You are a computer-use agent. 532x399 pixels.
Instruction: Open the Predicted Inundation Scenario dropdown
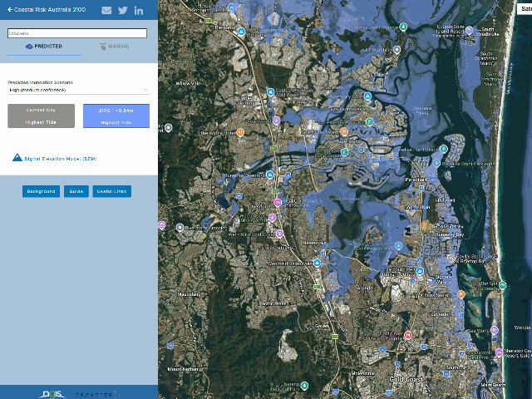coord(78,91)
